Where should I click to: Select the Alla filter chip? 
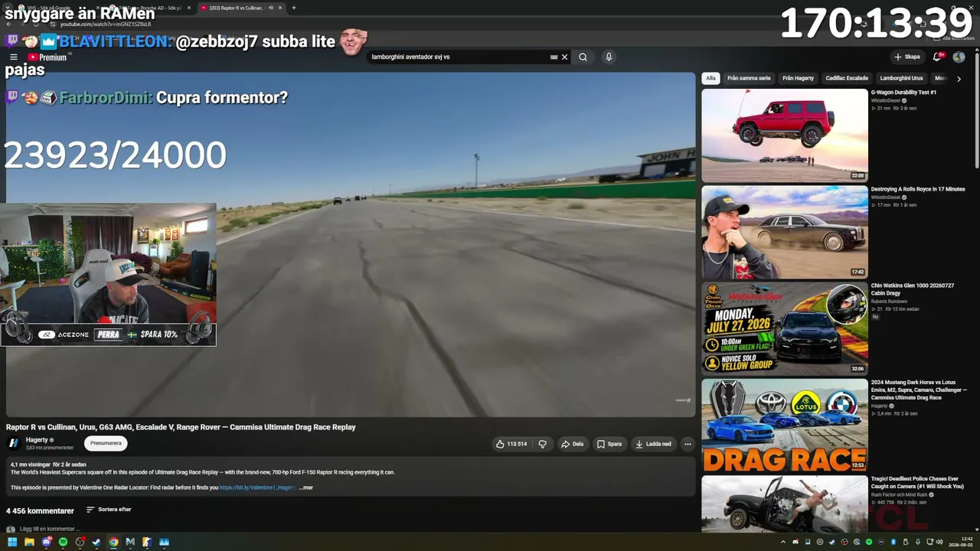[x=710, y=78]
